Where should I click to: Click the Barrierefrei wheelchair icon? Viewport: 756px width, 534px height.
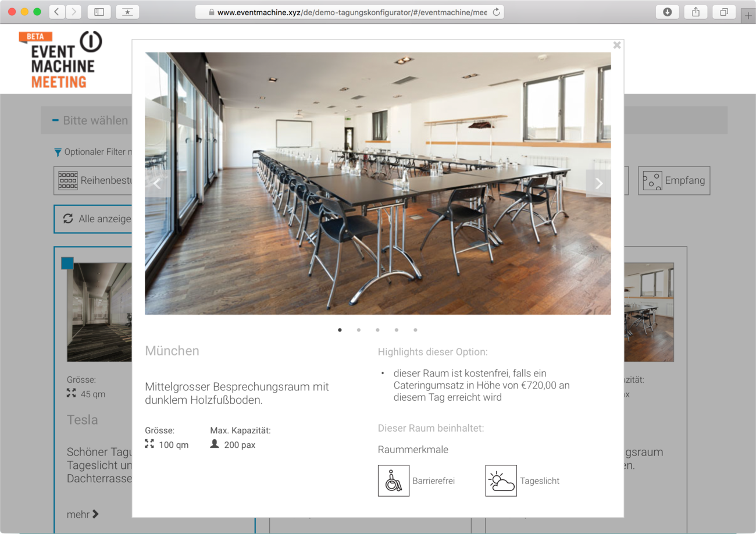tap(394, 480)
